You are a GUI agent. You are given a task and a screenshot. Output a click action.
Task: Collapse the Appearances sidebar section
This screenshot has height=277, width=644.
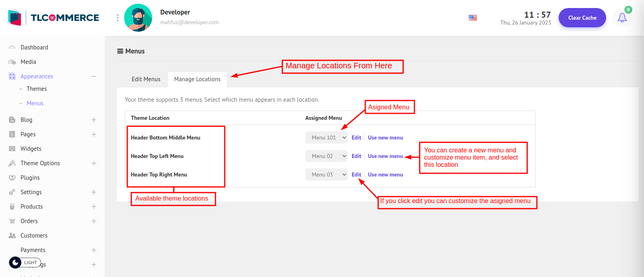click(x=94, y=76)
